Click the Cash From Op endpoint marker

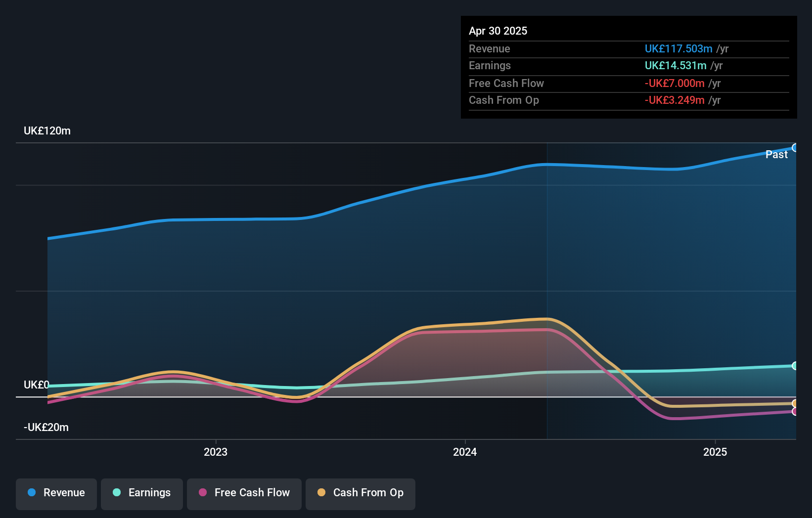(x=795, y=404)
